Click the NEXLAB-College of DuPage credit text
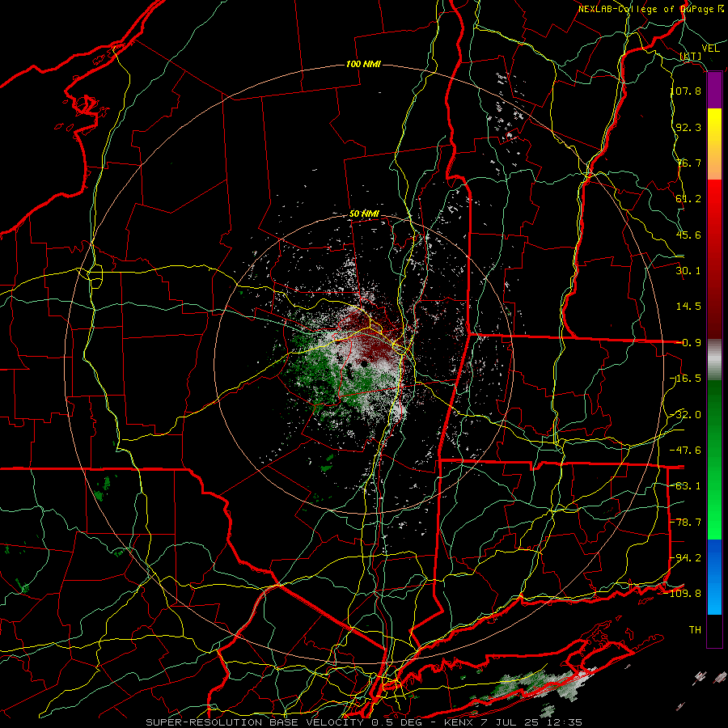This screenshot has width=728, height=728. point(651,9)
